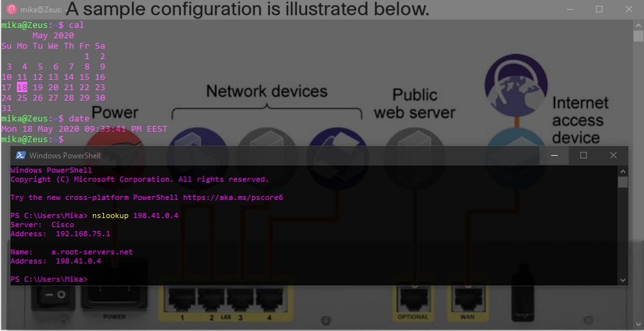Click the PowerShell icon in the PowerShell title bar

[20, 155]
